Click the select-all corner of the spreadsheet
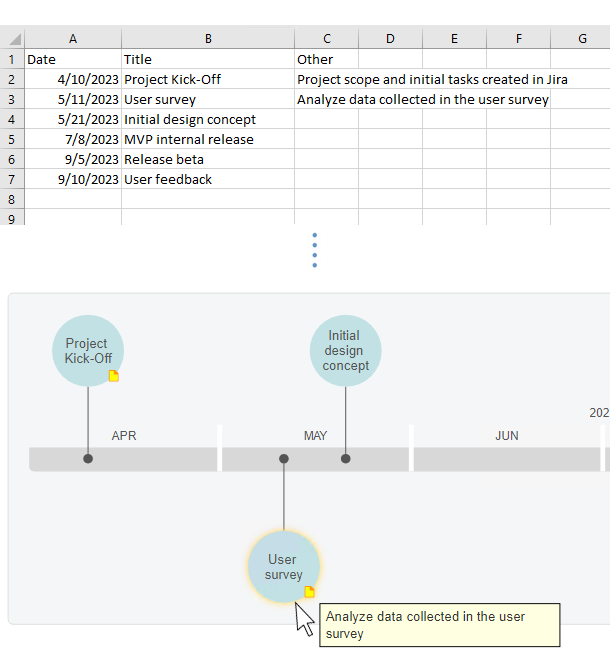This screenshot has height=662, width=610. pos(13,39)
